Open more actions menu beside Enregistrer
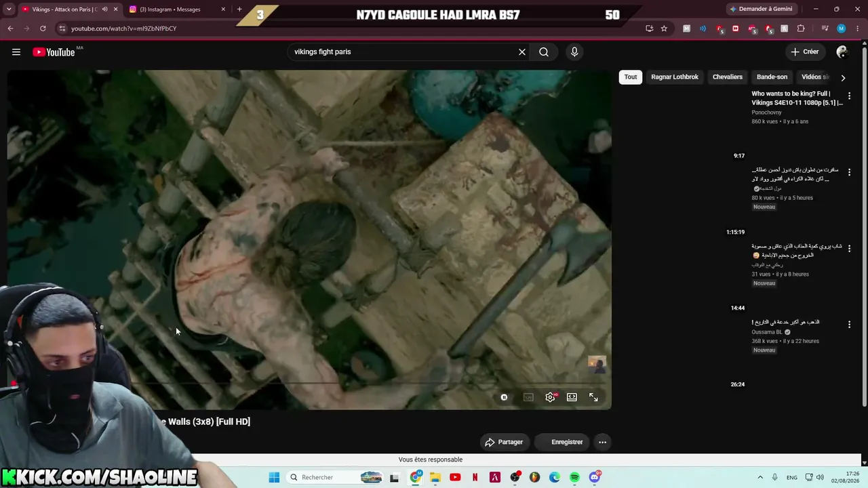This screenshot has width=868, height=488. (x=602, y=442)
